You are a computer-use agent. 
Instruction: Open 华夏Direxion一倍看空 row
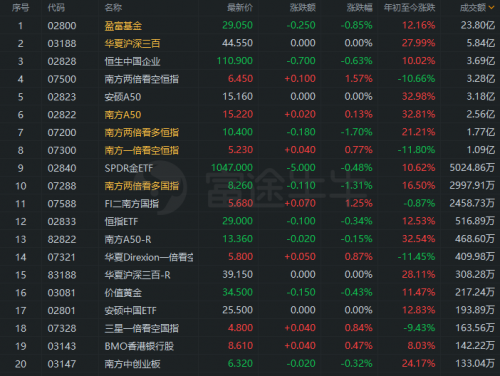(250, 257)
